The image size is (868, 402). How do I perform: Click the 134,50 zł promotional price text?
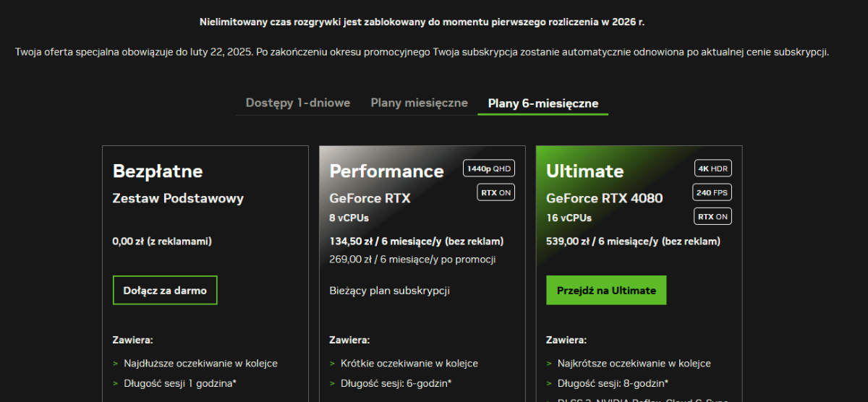point(416,241)
